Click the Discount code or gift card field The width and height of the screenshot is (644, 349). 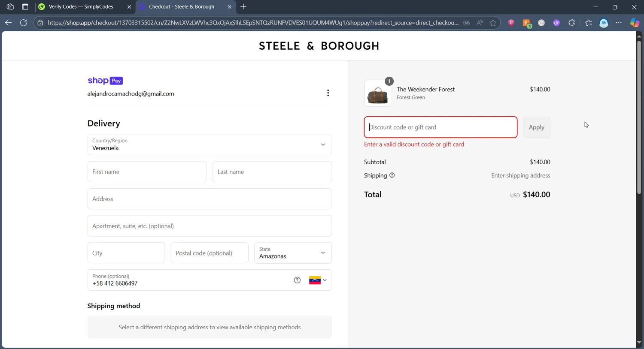coord(440,127)
